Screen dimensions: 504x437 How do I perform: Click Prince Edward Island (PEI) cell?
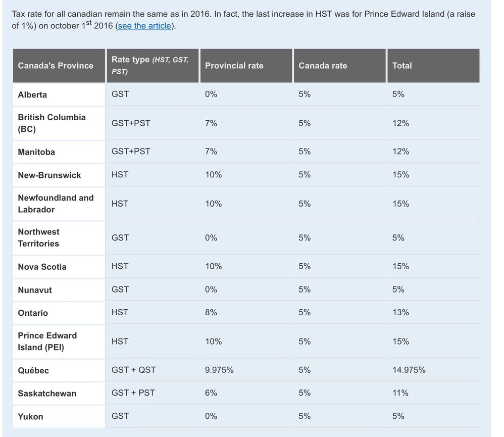[47, 342]
